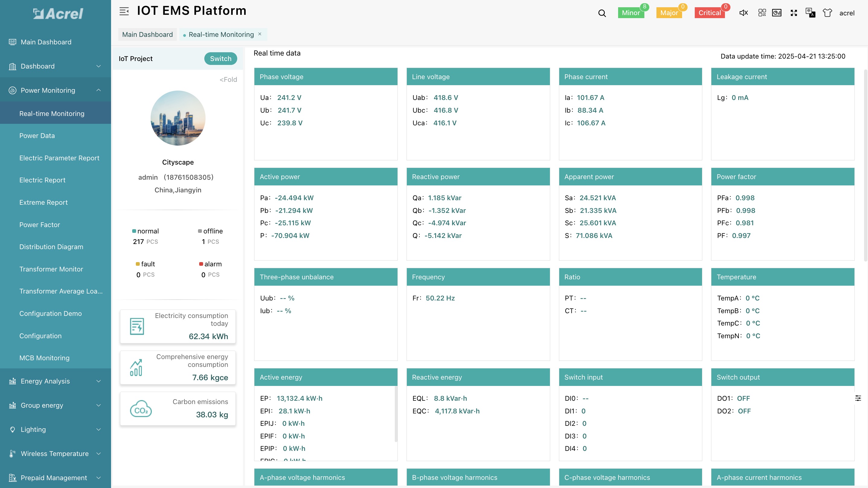
Task: Click the CO2 carbon emissions icon
Action: (141, 409)
